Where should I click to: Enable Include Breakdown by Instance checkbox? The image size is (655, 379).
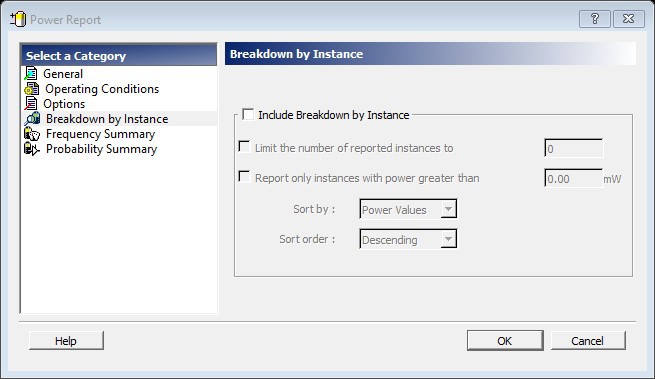click(248, 114)
